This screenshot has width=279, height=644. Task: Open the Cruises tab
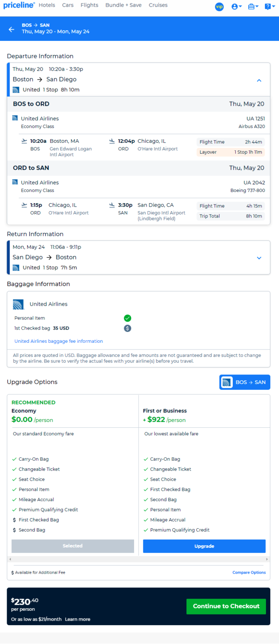click(x=158, y=5)
